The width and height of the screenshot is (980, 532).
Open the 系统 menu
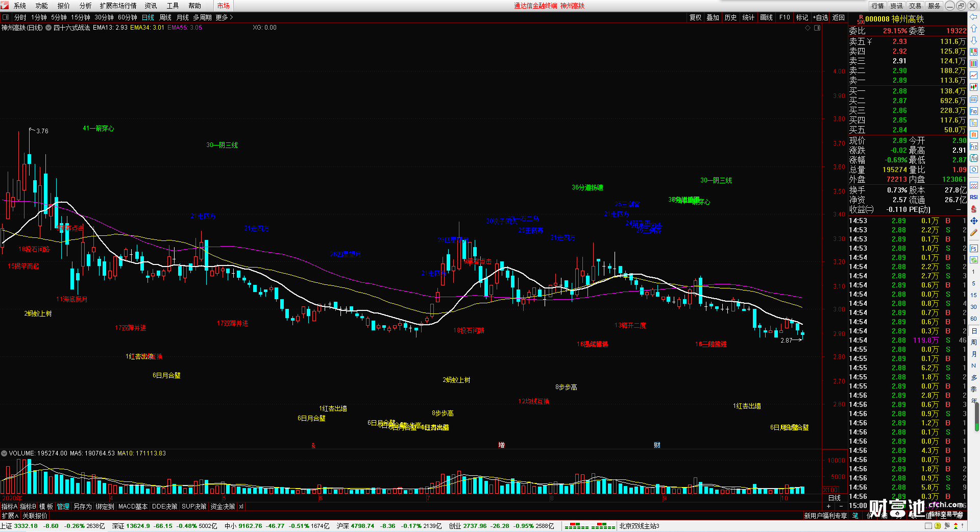tap(20, 6)
